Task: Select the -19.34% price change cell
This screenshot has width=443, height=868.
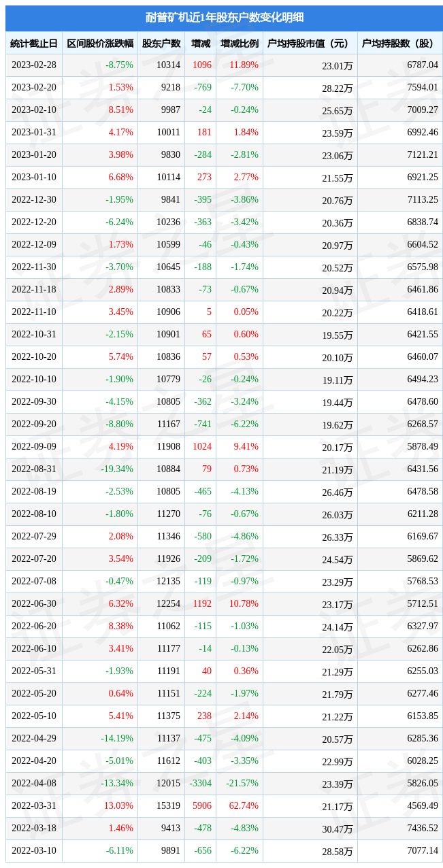Action: click(117, 469)
